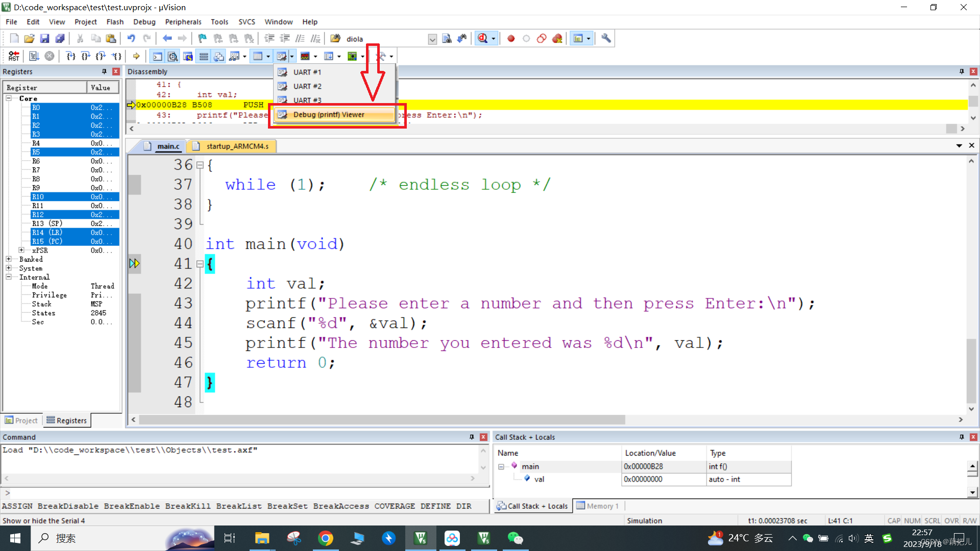Select the val variable in Call Stack

tap(538, 479)
